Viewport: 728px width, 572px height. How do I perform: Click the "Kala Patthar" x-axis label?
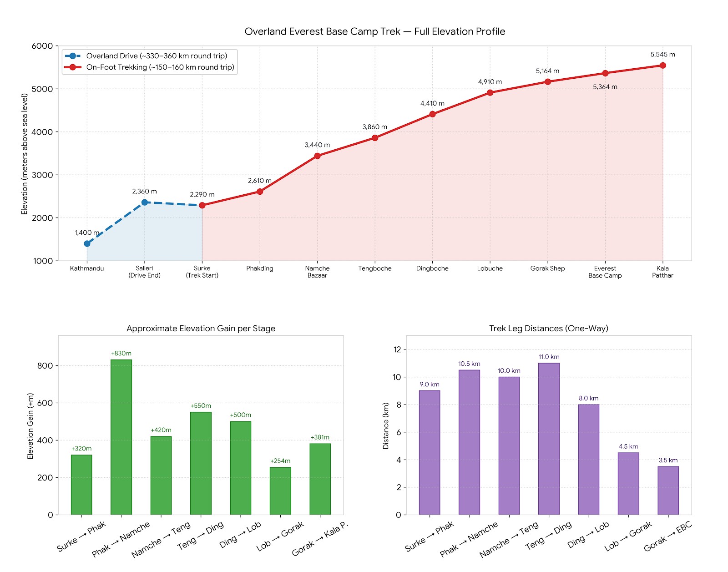coord(663,272)
